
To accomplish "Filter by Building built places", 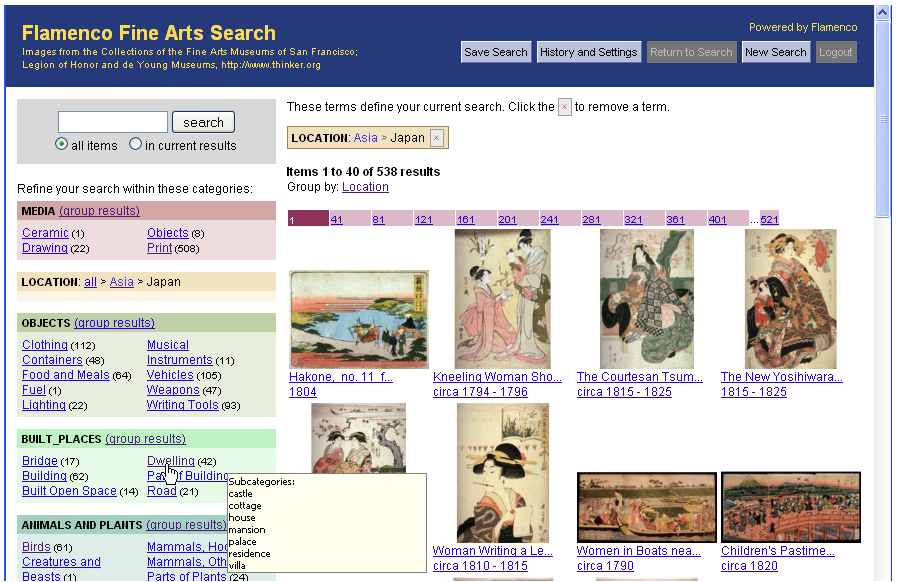I will [x=44, y=476].
